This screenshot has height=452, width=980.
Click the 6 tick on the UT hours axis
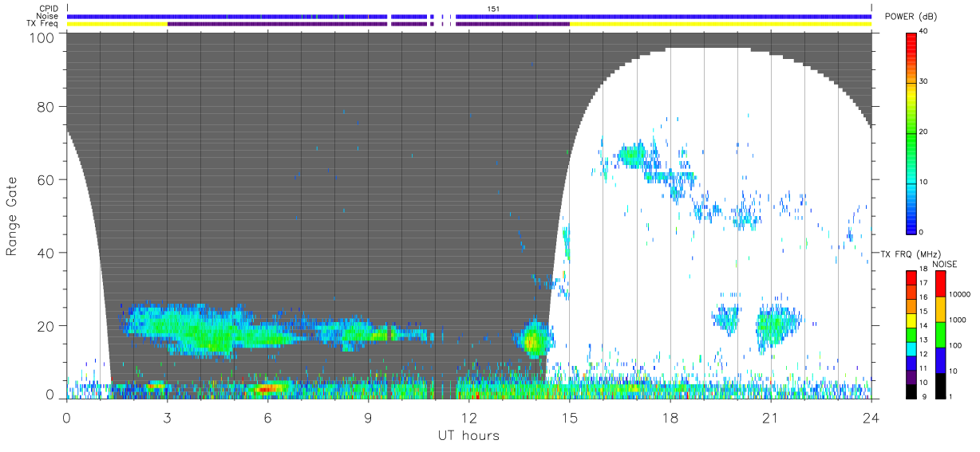[x=267, y=417]
